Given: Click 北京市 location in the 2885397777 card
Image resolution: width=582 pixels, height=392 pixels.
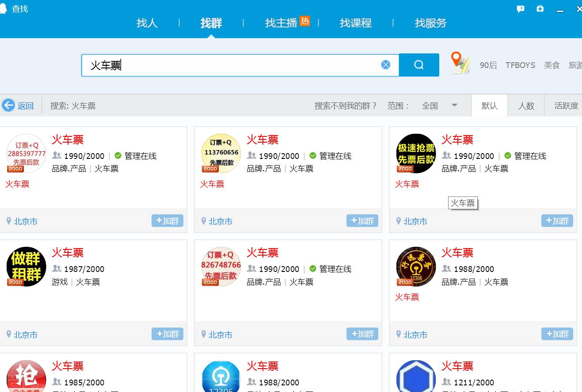Looking at the screenshot, I should pyautogui.click(x=26, y=222).
